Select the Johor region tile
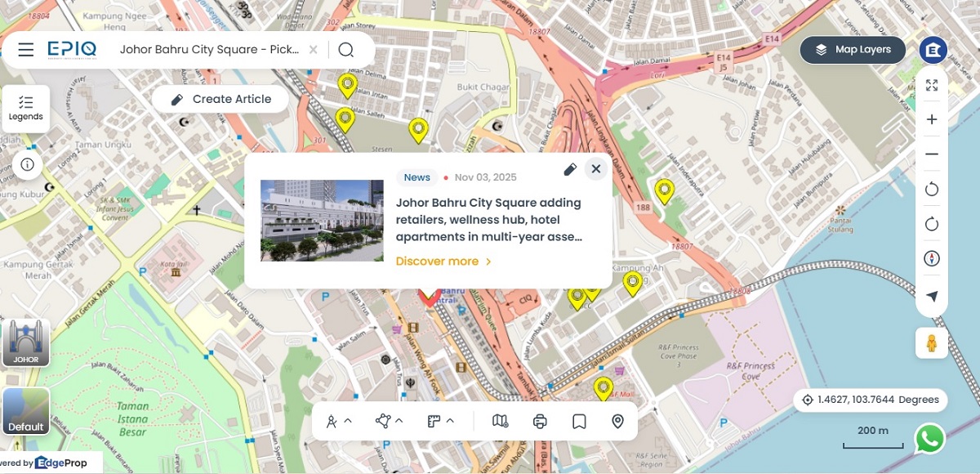980x474 pixels. (26, 342)
